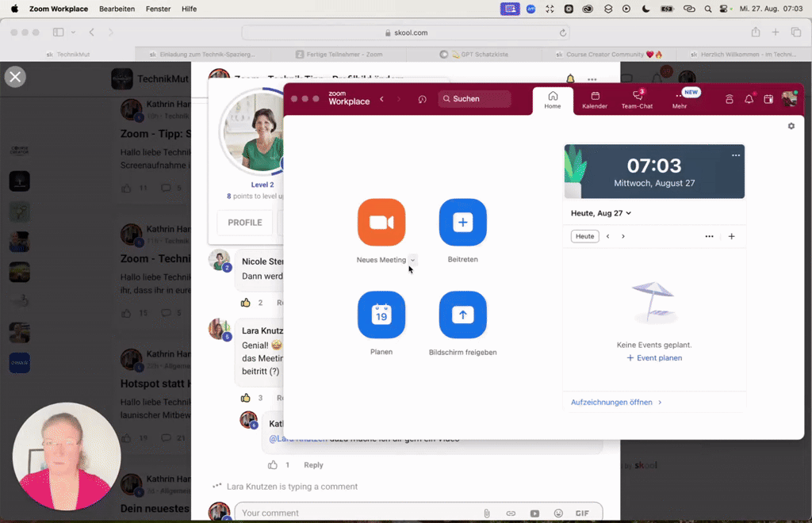This screenshot has height=523, width=812.
Task: Open the Mehr menu in Zoom
Action: (680, 101)
